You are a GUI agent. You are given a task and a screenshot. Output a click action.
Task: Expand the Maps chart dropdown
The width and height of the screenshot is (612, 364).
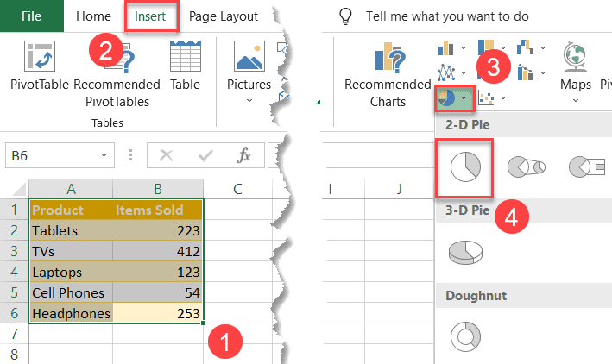pyautogui.click(x=575, y=100)
